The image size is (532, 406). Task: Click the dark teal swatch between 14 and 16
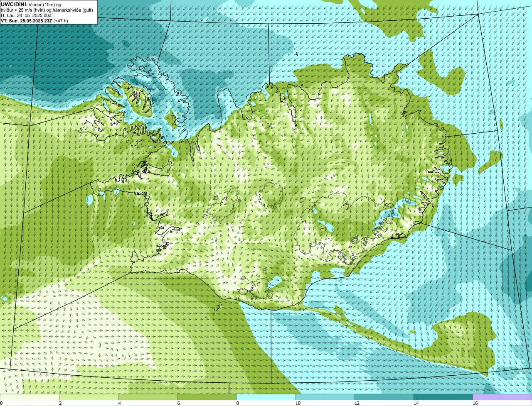443,397
